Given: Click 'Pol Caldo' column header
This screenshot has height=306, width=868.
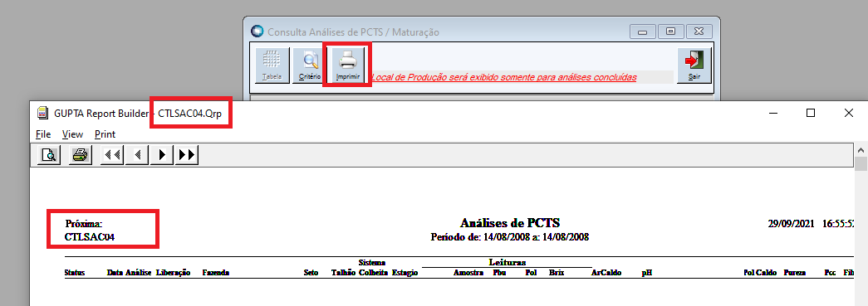Looking at the screenshot, I should click(x=760, y=273).
